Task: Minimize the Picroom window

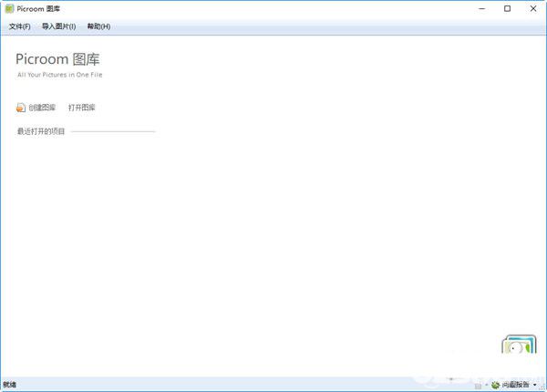Action: pos(482,9)
